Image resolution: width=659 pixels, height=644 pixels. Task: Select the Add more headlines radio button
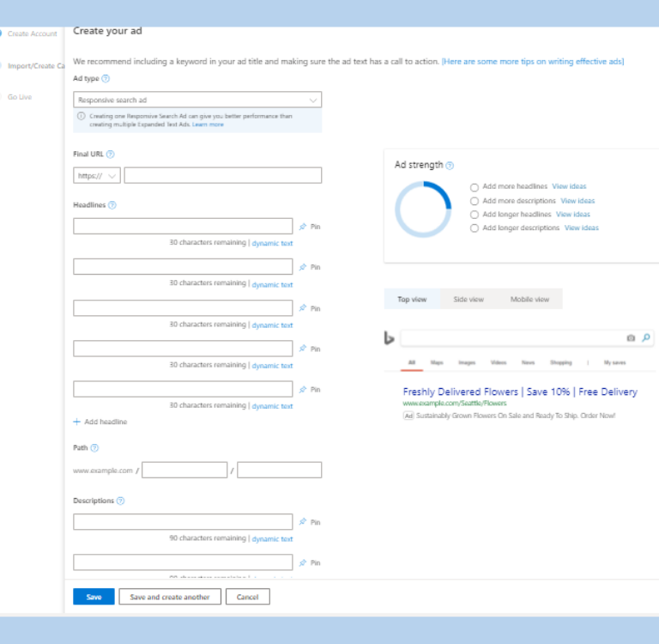pos(475,186)
